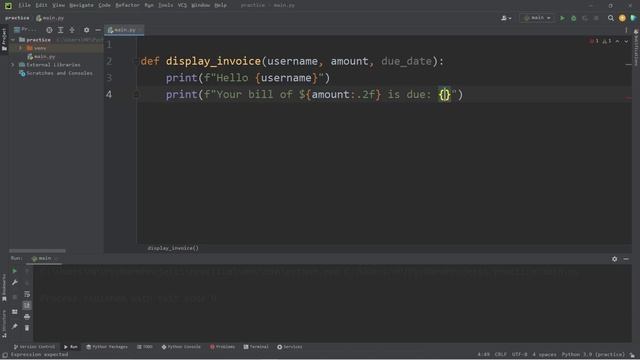This screenshot has height=360, width=640.
Task: Open the user account icon in toolbar
Action: [506, 18]
